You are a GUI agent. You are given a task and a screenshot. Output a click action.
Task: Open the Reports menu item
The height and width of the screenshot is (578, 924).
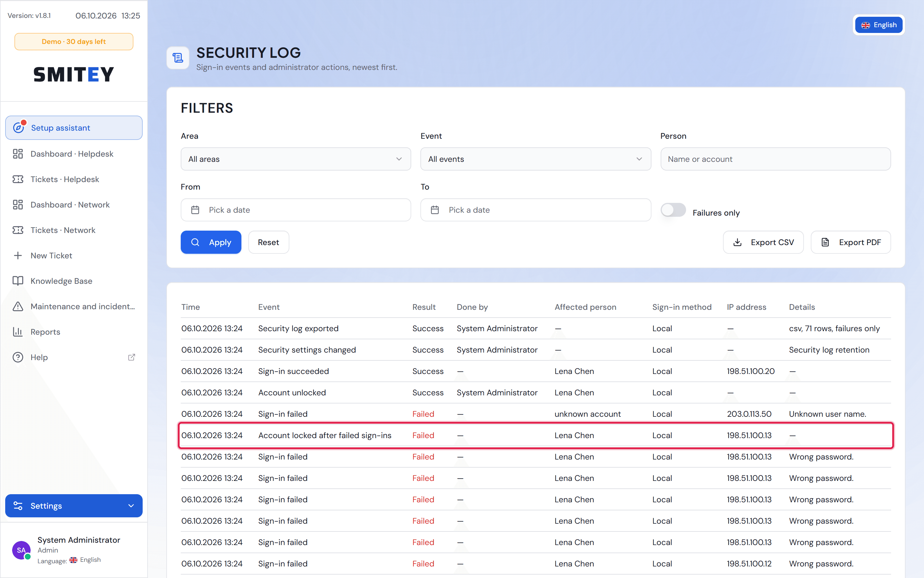(74, 332)
